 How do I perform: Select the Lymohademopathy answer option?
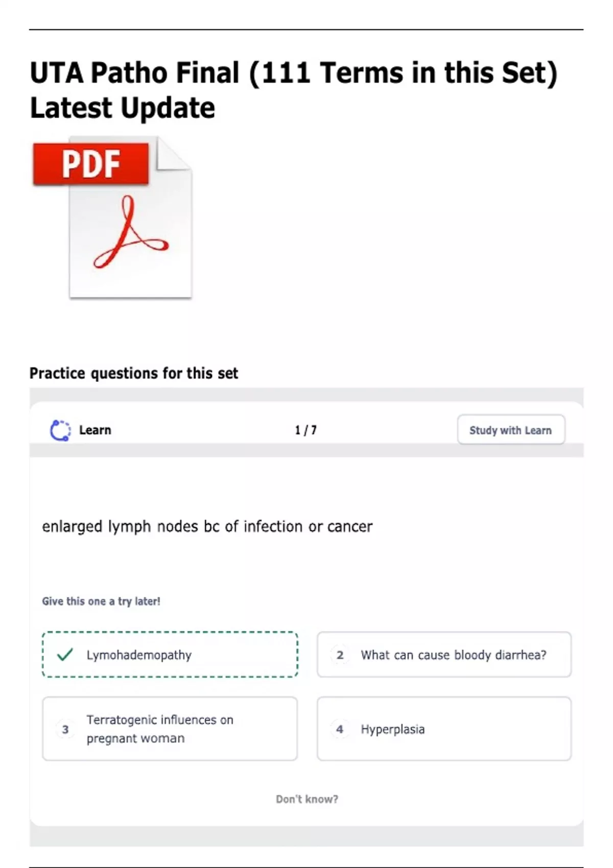(x=170, y=655)
